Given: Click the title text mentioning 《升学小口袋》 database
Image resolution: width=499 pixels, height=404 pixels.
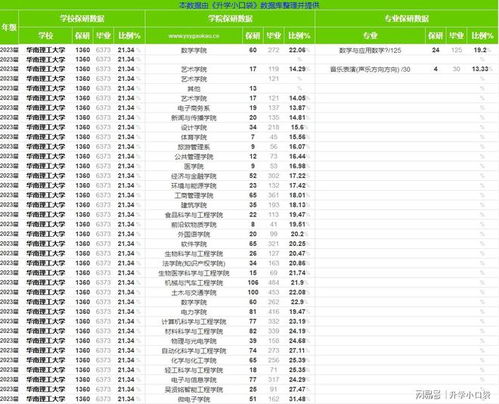Looking at the screenshot, I should coord(249,5).
